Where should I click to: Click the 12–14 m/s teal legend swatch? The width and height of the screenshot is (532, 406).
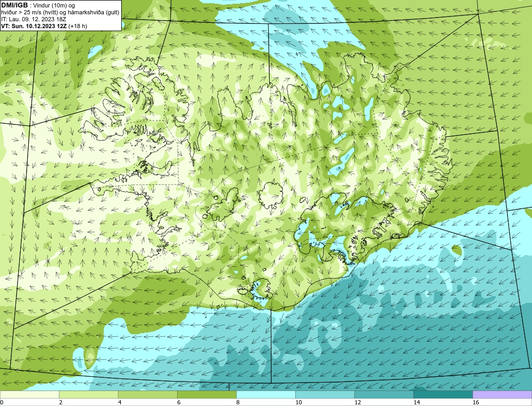pos(384,394)
